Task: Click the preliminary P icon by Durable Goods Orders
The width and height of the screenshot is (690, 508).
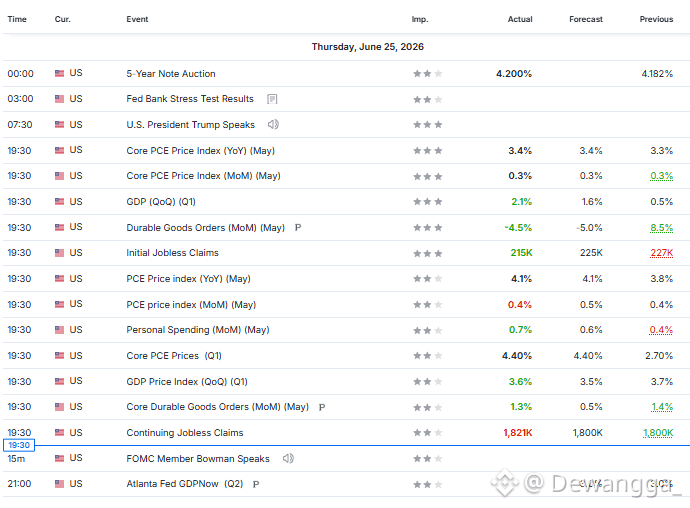Action: (298, 228)
